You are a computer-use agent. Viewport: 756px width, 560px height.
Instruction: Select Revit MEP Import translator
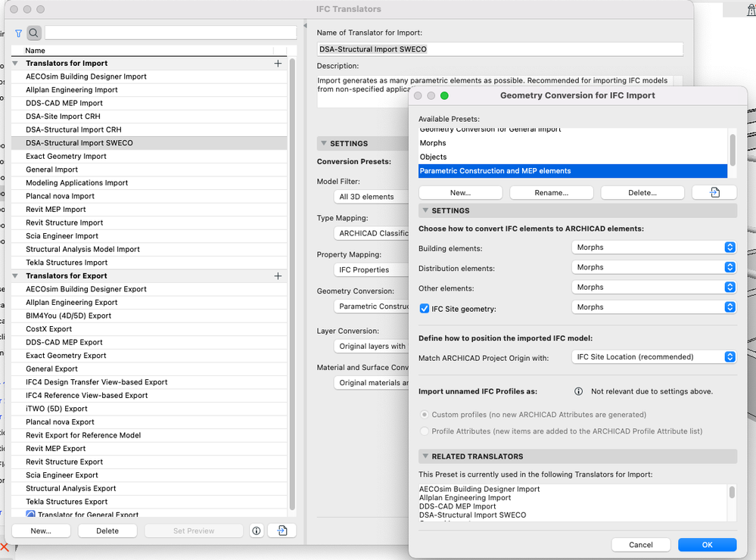point(149,210)
